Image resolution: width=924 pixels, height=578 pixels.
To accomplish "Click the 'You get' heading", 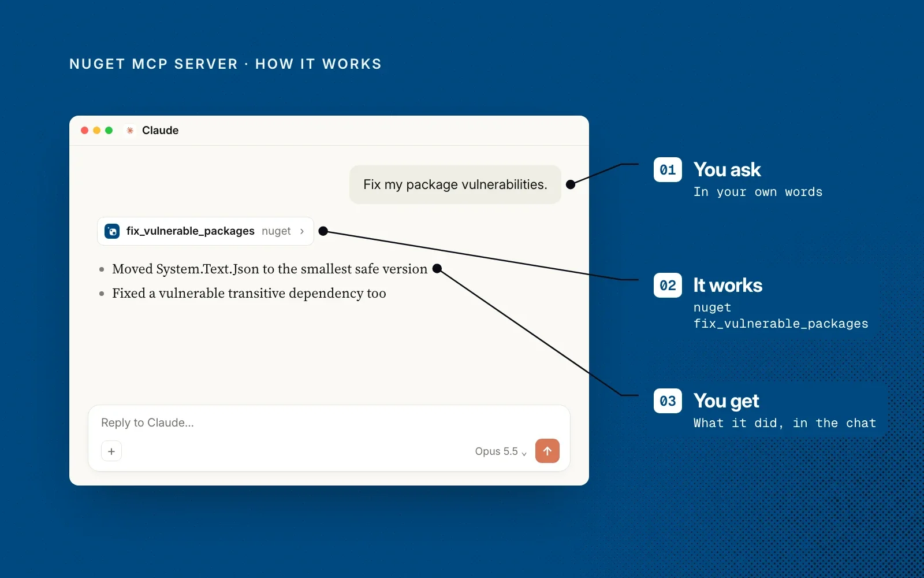I will coord(726,401).
